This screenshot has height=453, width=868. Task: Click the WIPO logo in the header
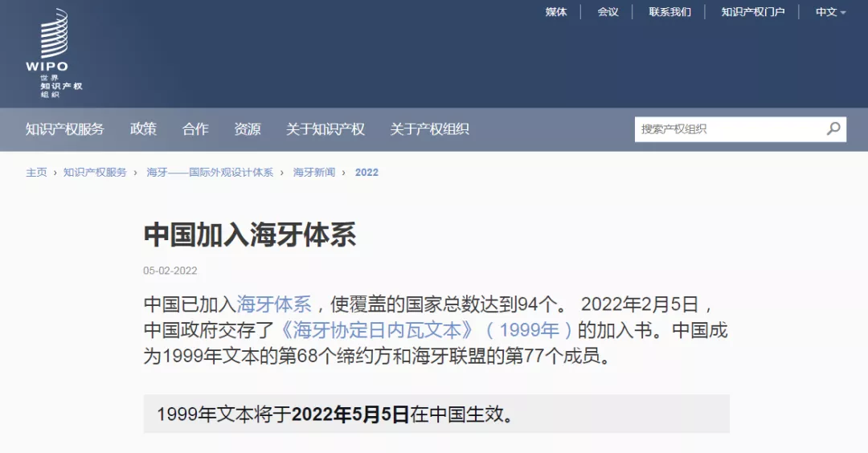pos(54,53)
